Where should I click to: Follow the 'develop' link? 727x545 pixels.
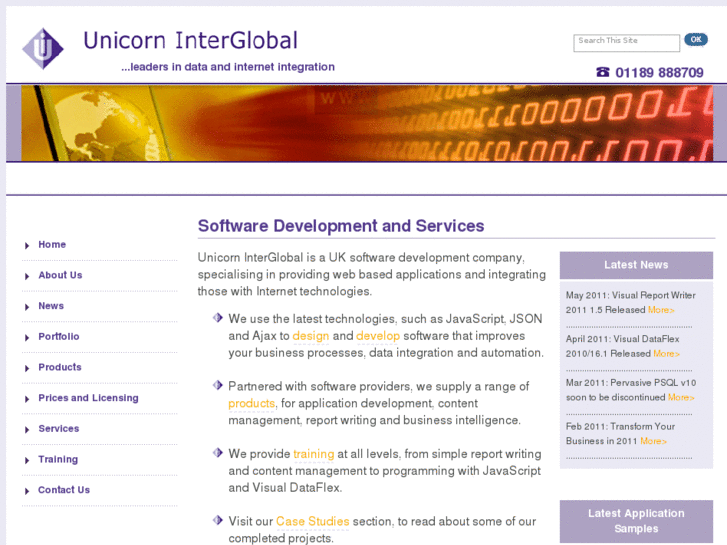[378, 336]
